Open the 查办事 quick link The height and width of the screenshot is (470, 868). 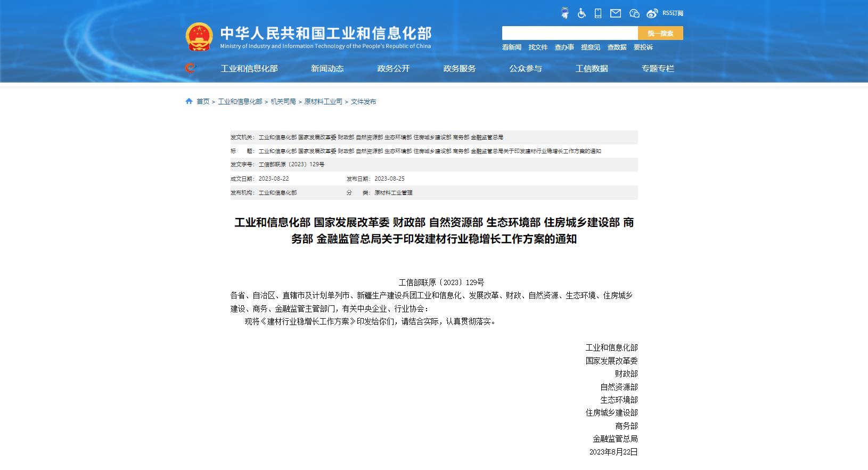click(x=564, y=47)
